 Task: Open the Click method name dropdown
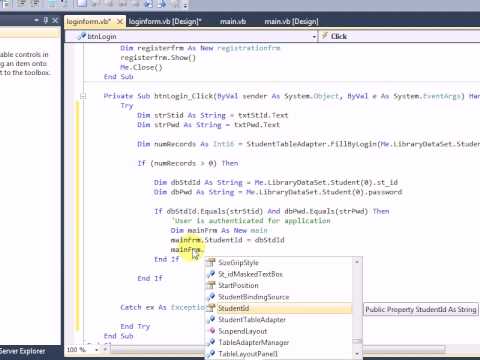tap(400, 36)
